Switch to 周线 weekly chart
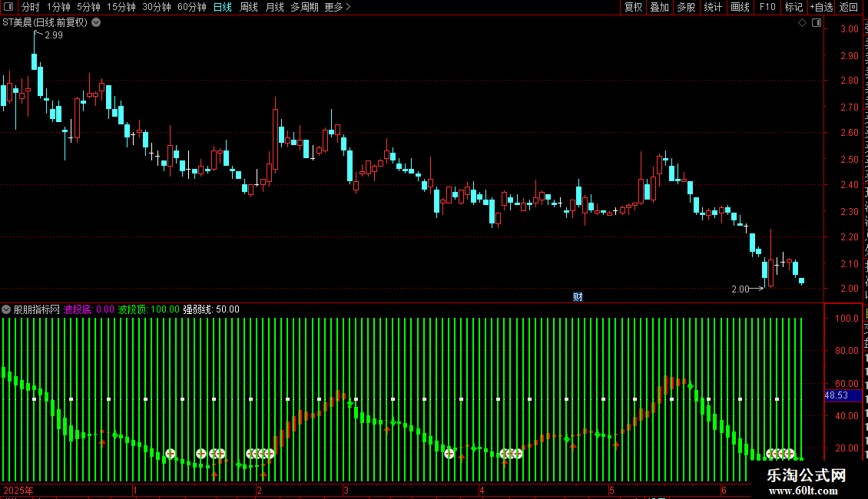Screen dimensions: 868x499 coord(249,7)
